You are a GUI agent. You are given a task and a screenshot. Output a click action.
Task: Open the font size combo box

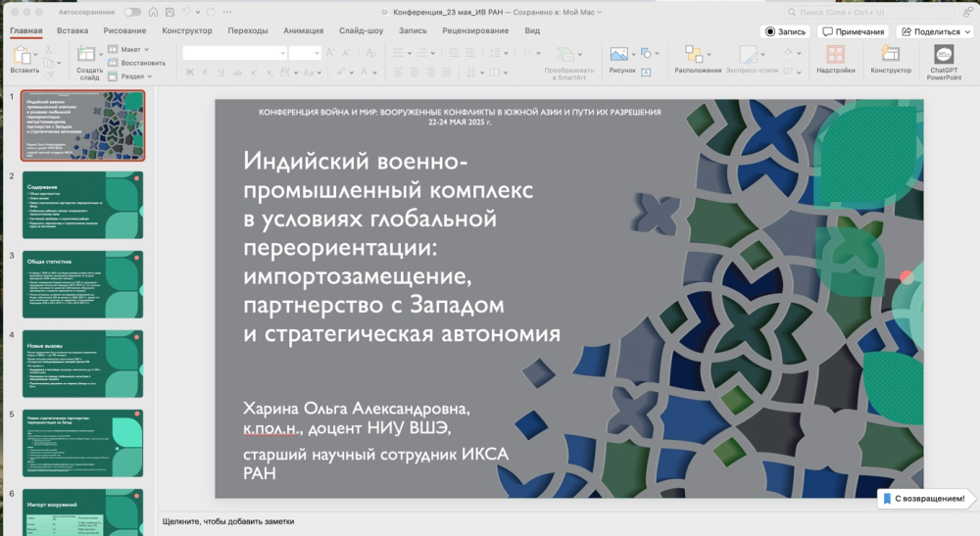[305, 53]
